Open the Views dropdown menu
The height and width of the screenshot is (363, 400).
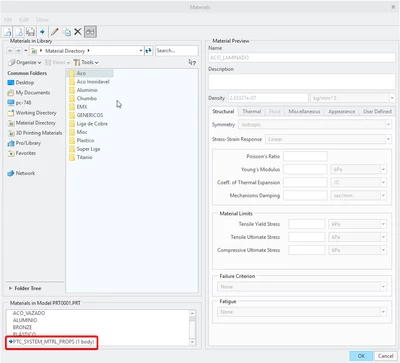[x=57, y=62]
